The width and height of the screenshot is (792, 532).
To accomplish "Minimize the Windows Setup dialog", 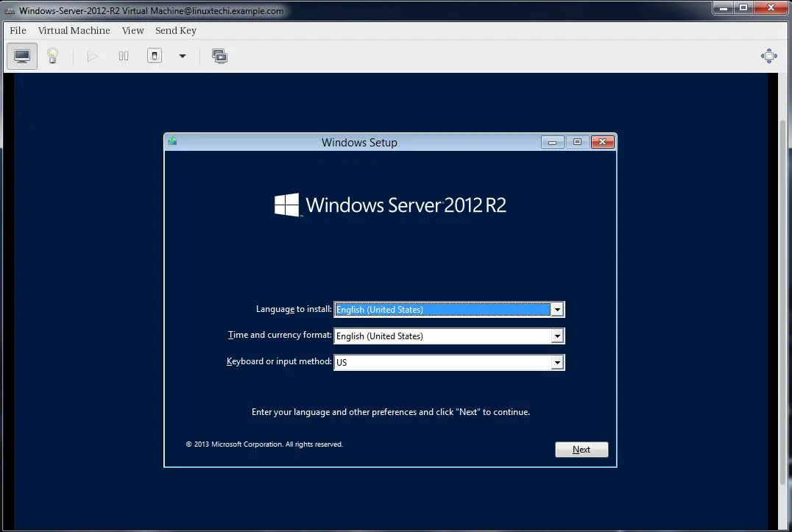I will point(553,142).
